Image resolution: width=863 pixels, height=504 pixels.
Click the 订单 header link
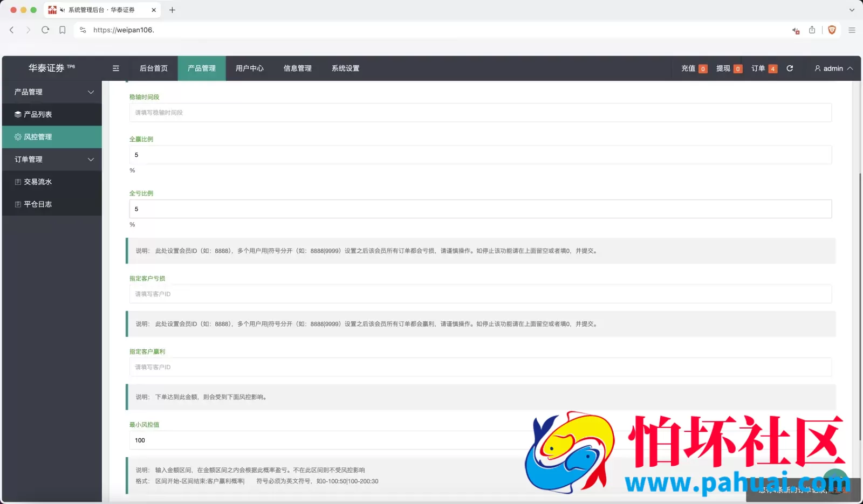point(758,68)
